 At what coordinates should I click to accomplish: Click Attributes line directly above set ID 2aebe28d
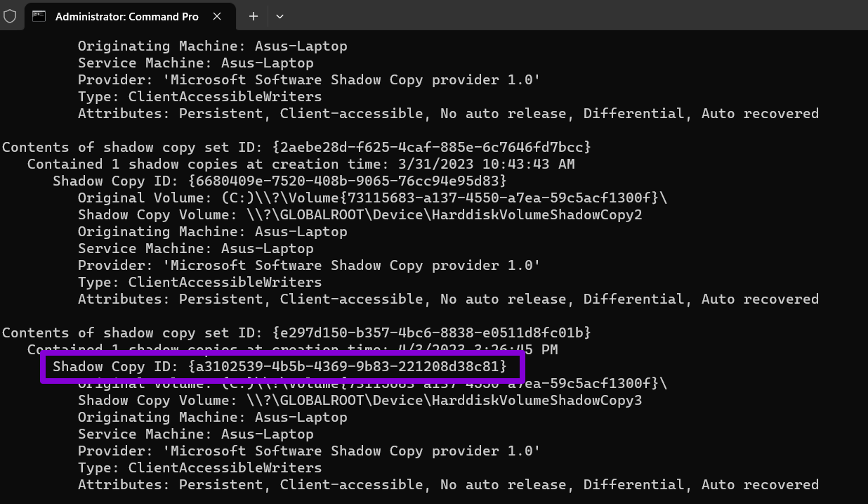448,114
